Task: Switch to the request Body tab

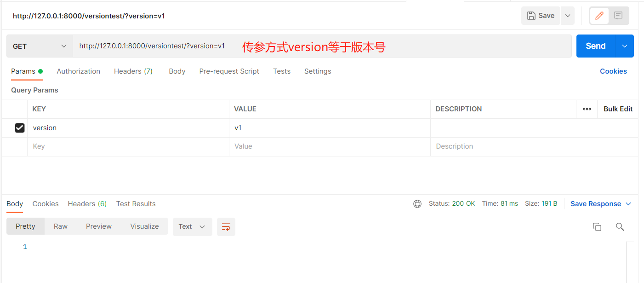Action: point(177,71)
